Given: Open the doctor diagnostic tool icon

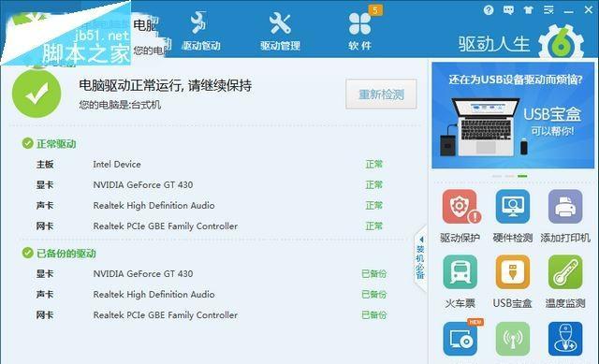Looking at the screenshot, I should click(x=565, y=339).
